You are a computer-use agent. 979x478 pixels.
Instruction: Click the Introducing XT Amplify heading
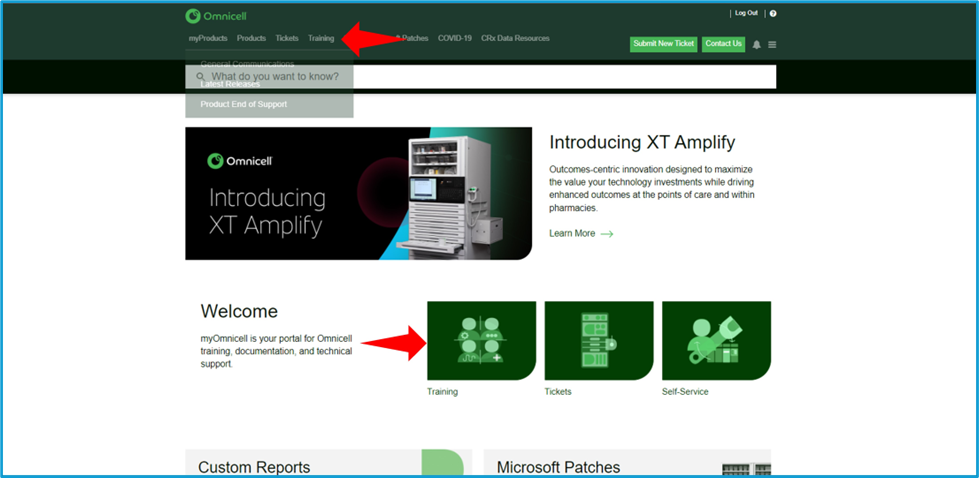(x=642, y=142)
